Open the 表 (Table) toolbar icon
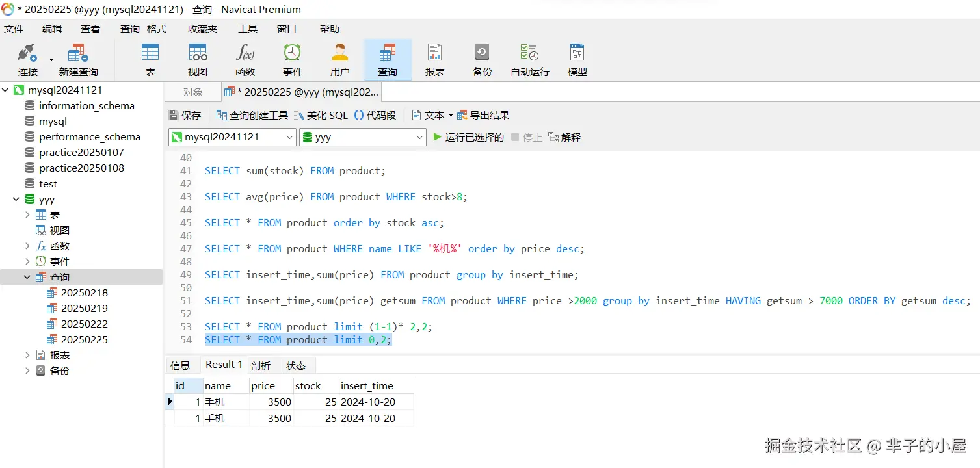Viewport: 980px width, 468px height. point(150,60)
